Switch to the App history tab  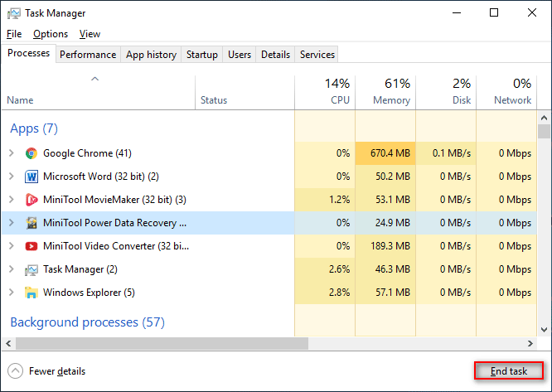point(151,55)
